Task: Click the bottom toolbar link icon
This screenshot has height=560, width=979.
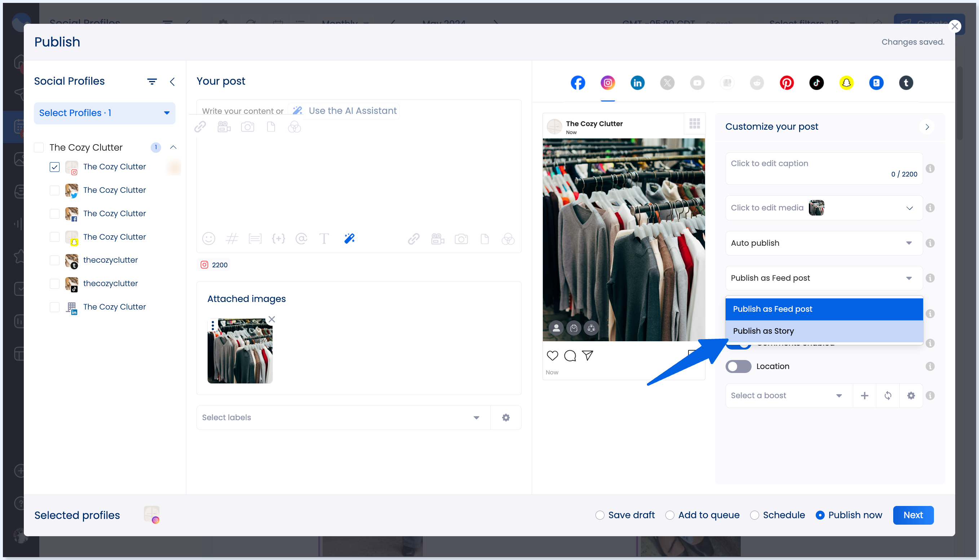Action: (414, 239)
